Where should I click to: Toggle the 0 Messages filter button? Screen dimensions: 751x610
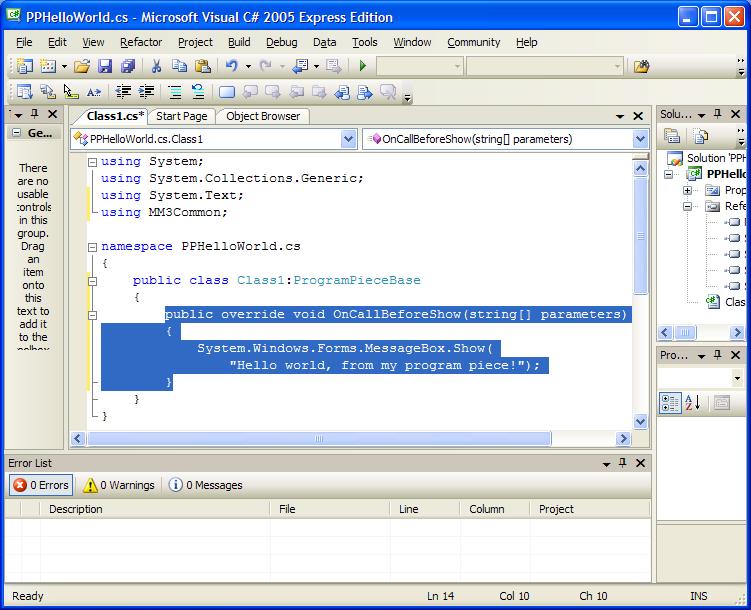point(205,485)
